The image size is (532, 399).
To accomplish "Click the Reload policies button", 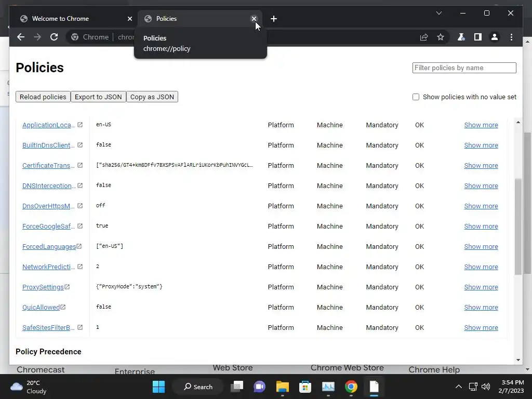I will click(43, 97).
